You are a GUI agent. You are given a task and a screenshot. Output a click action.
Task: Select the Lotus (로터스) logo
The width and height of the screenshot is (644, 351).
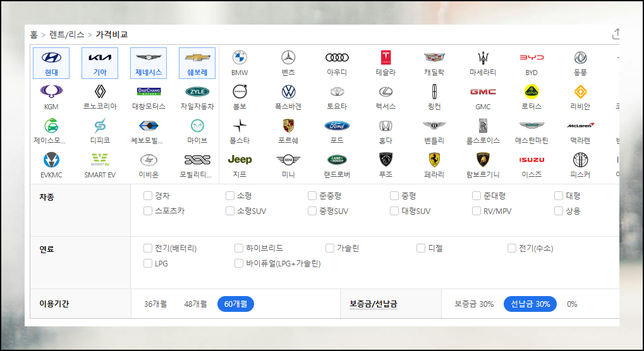pyautogui.click(x=532, y=92)
